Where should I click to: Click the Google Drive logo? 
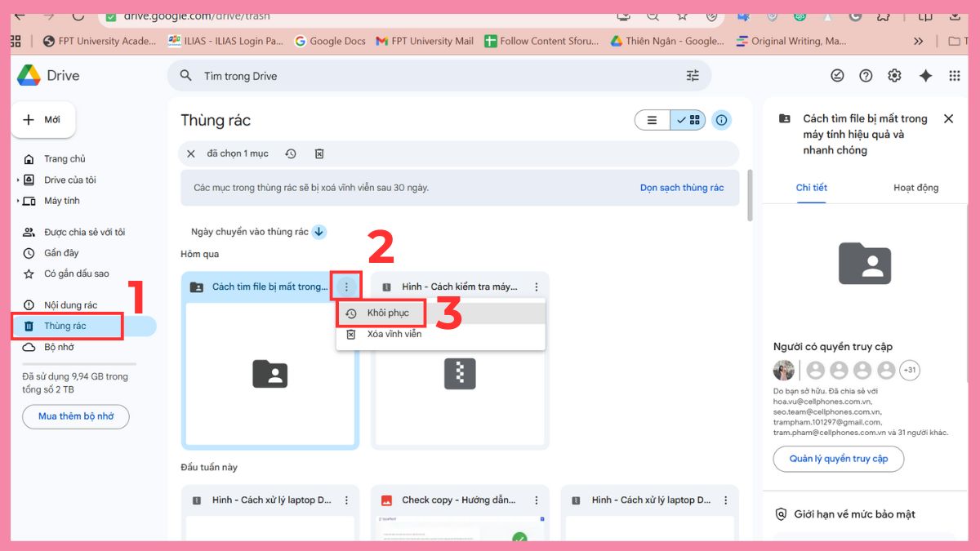click(x=29, y=75)
